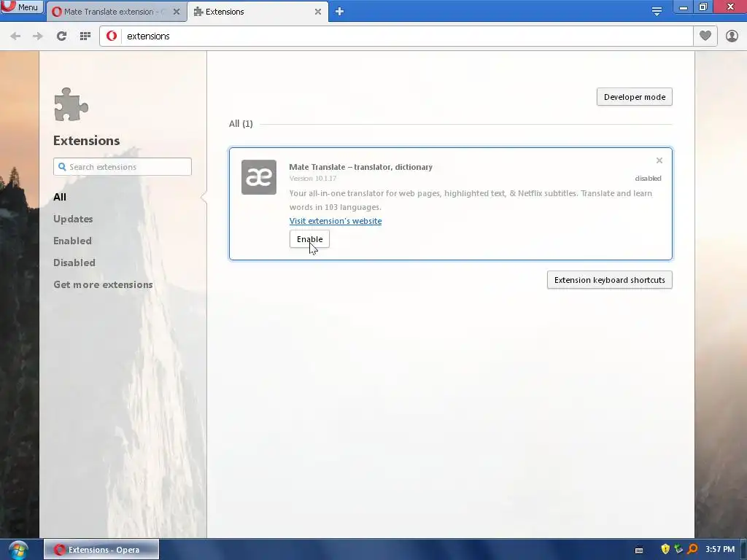Open the Windows Start button
Viewport: 747px width, 560px height.
[18, 550]
